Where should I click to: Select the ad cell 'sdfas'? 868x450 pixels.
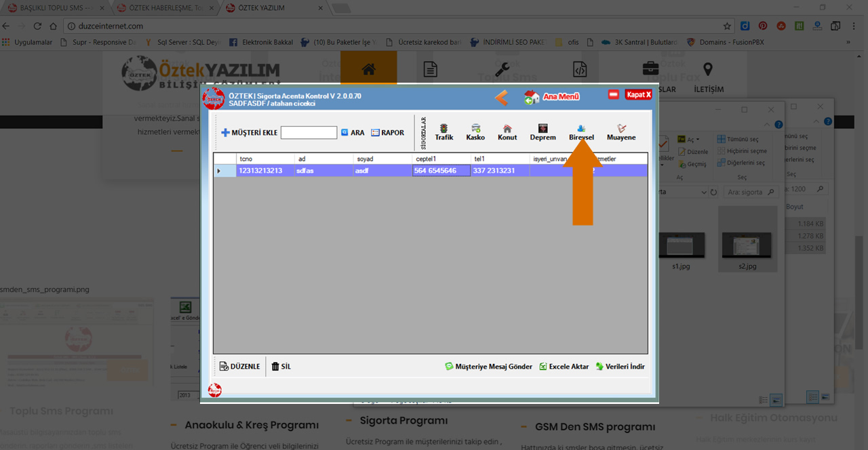(x=323, y=171)
